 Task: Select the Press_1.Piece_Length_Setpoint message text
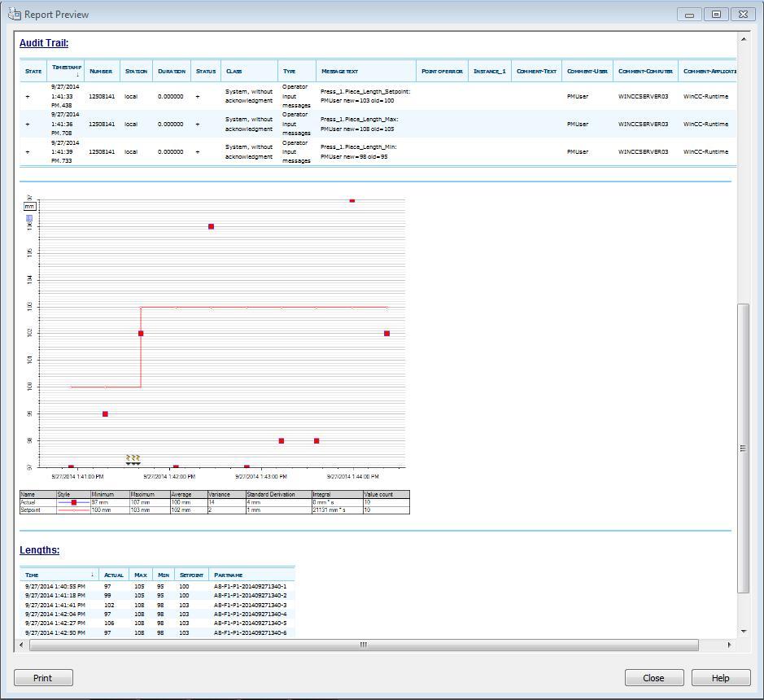click(x=365, y=96)
